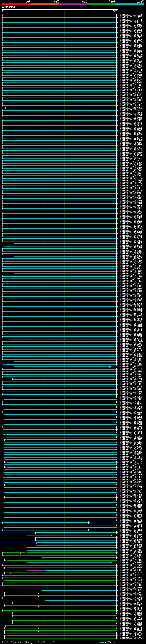Select label UniRef100_Q9ZWJ5

[x=131, y=110]
